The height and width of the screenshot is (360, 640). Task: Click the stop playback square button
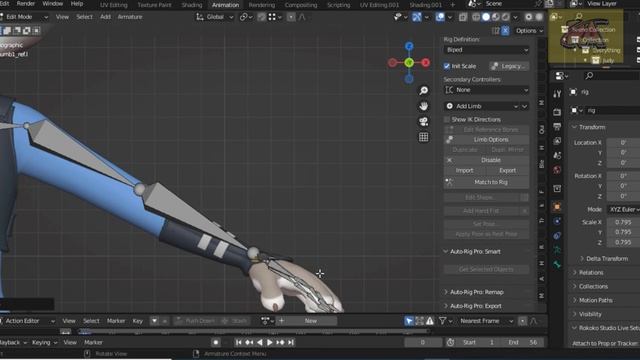[x=216, y=342]
